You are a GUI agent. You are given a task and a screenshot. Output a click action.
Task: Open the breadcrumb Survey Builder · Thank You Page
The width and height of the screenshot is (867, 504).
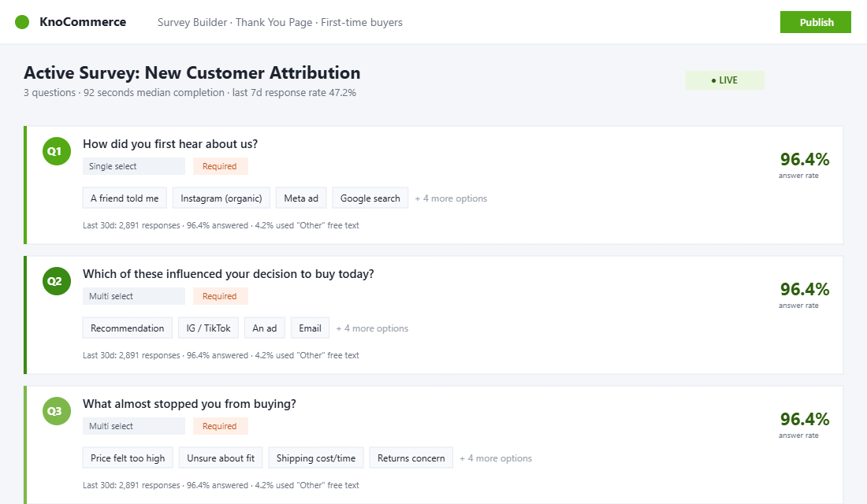235,22
